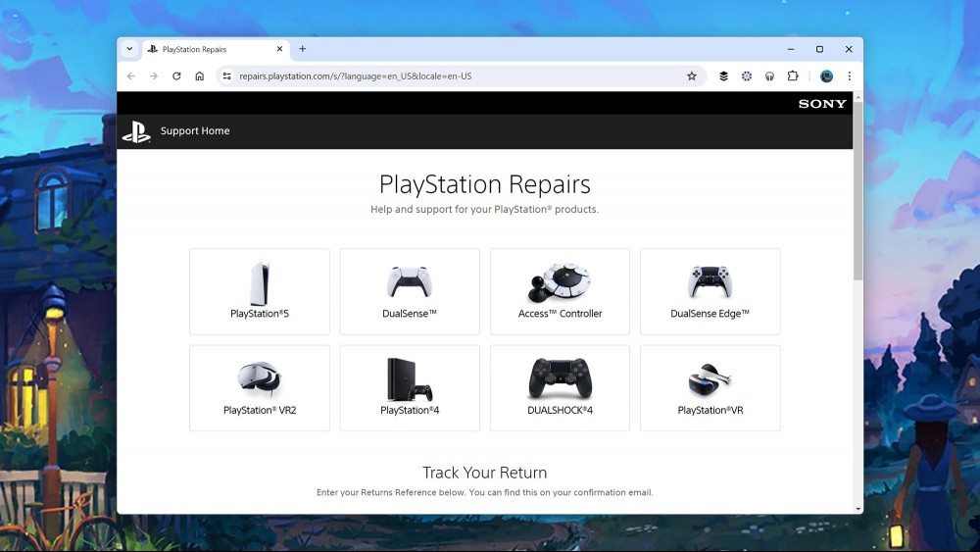The image size is (980, 552).
Task: Open the purple flower extension icon
Action: coord(747,76)
